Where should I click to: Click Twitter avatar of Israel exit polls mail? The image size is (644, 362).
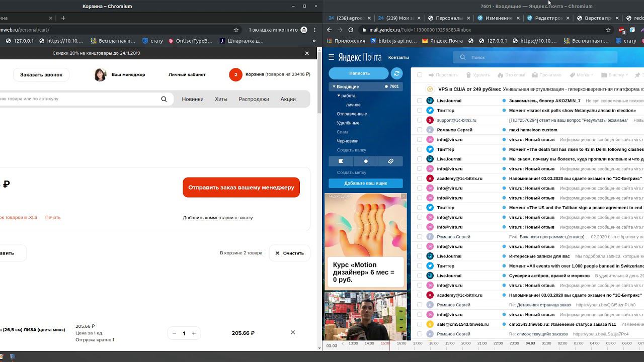(430, 110)
